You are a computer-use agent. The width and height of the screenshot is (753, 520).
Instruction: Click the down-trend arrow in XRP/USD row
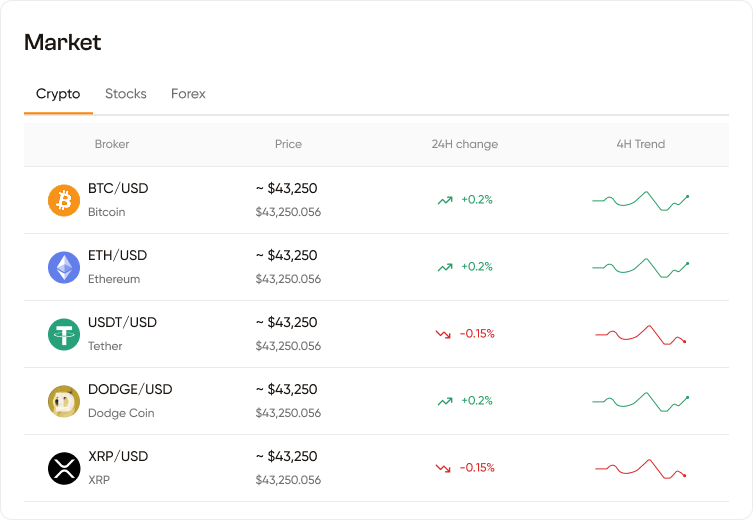coord(443,468)
